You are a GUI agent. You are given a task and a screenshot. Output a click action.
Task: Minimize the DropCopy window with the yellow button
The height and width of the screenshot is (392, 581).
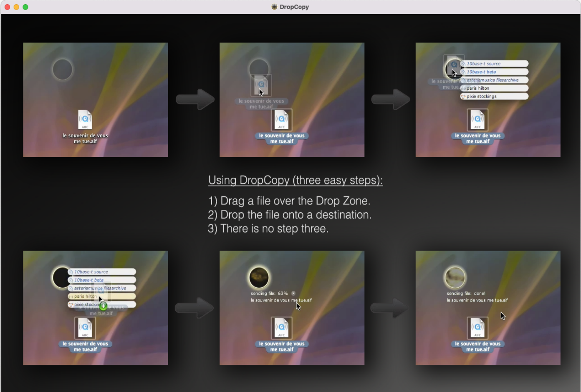[x=16, y=7]
